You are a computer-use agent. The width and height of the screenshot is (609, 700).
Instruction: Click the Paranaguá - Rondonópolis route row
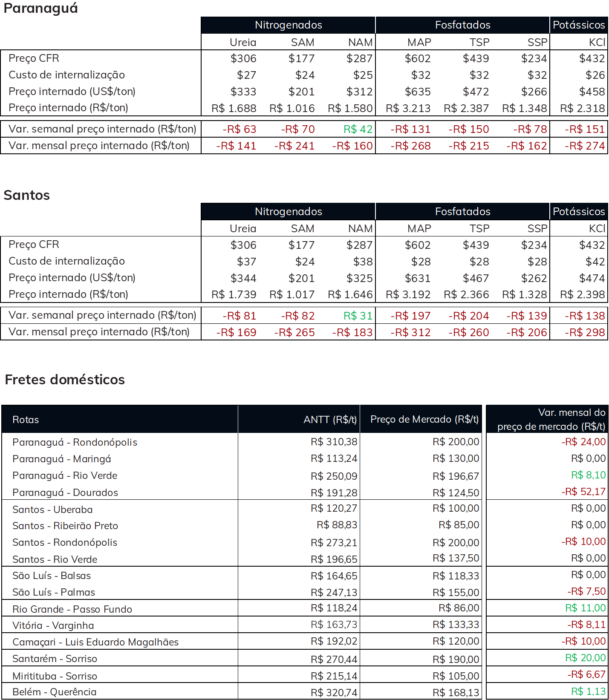75,442
